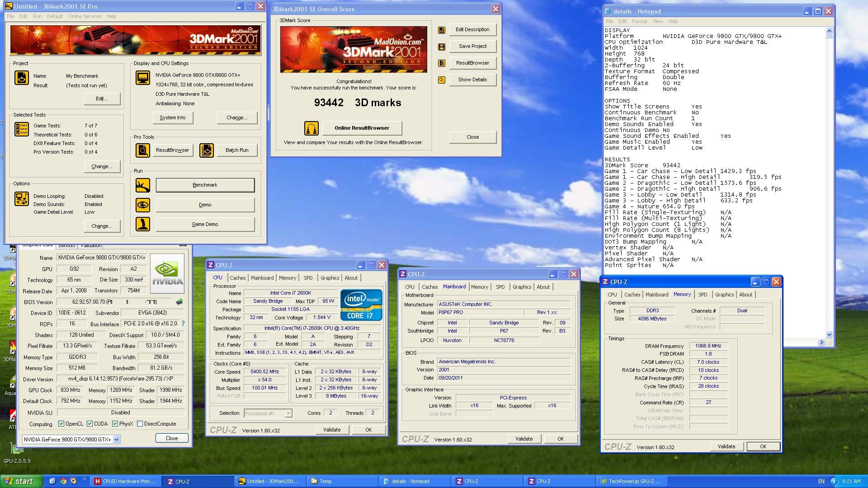Click the Show Details button
Image resolution: width=868 pixels, height=488 pixels.
coord(472,80)
